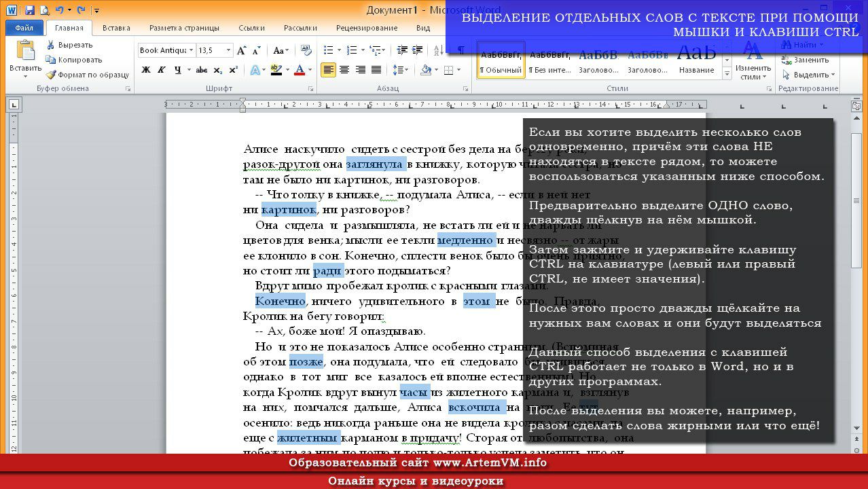Clear formatting with the eraser icon
The width and height of the screenshot is (868, 489).
[306, 50]
